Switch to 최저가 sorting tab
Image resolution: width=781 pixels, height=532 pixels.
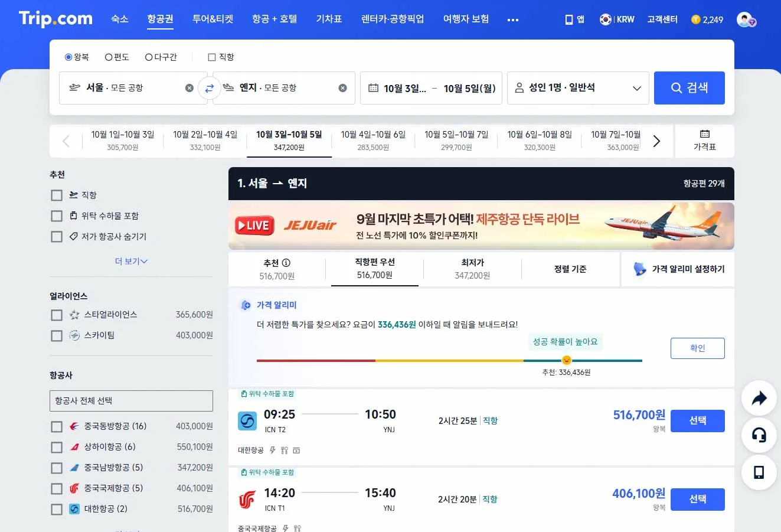pos(472,269)
